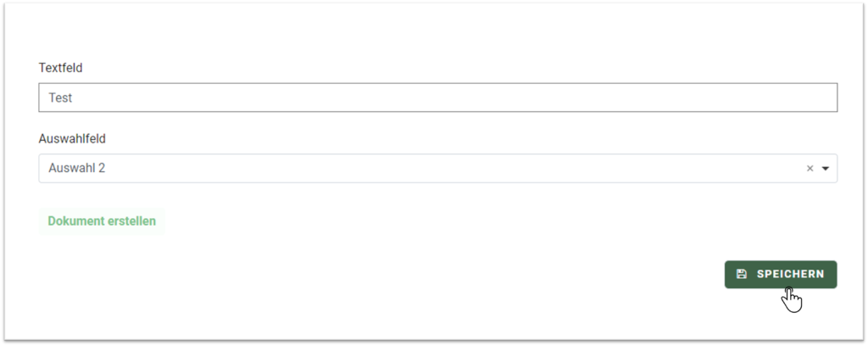Show options with the black triangle arrow
Viewport: 868px width, 346px height.
click(826, 168)
